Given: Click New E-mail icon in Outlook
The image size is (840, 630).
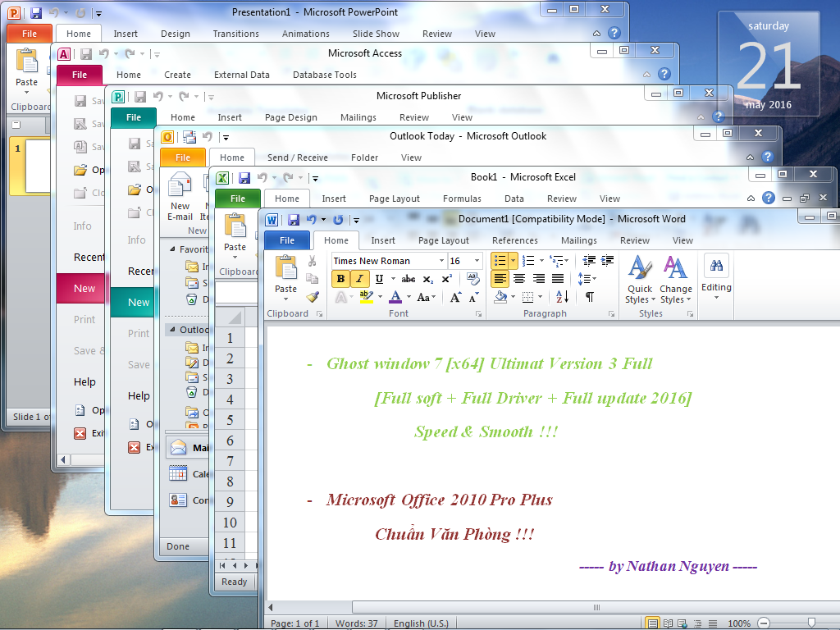Looking at the screenshot, I should point(180,196).
